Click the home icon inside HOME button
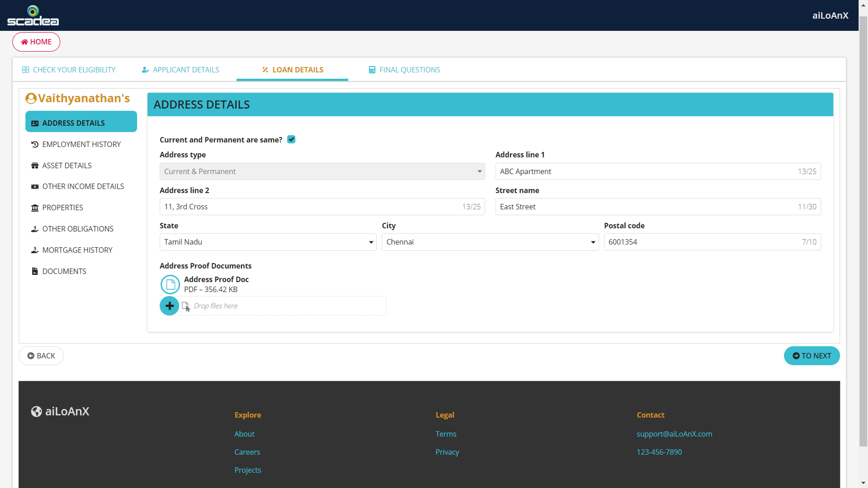This screenshot has height=488, width=868. (24, 42)
